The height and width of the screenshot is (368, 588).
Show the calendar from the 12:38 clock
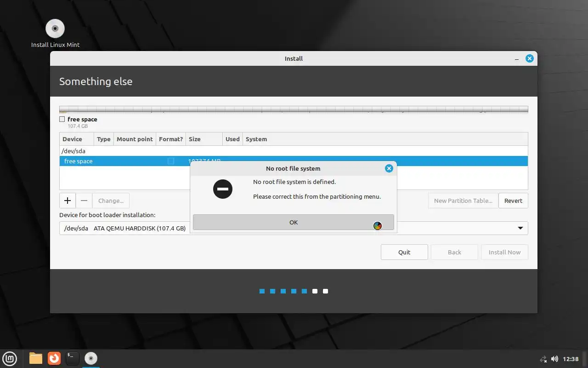coord(571,359)
